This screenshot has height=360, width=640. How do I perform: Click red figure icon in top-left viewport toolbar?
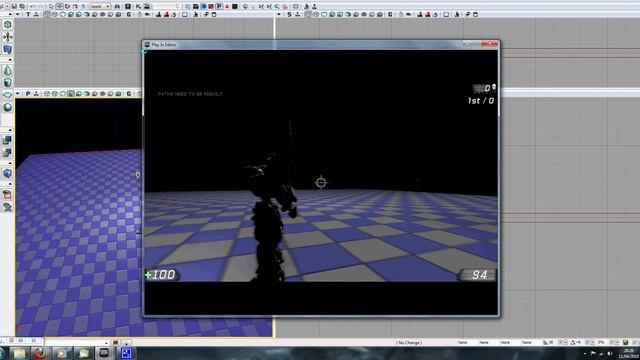pos(167,14)
